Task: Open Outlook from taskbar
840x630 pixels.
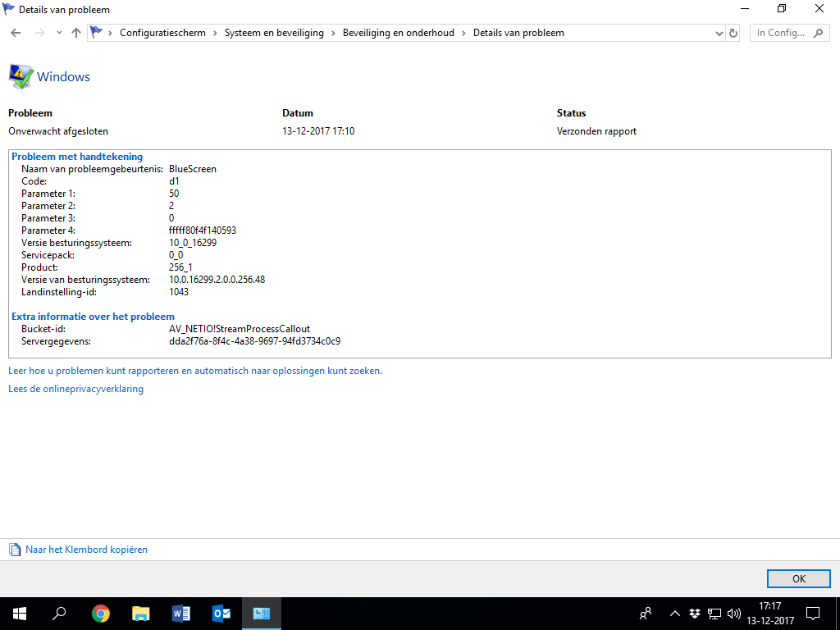Action: 221,614
